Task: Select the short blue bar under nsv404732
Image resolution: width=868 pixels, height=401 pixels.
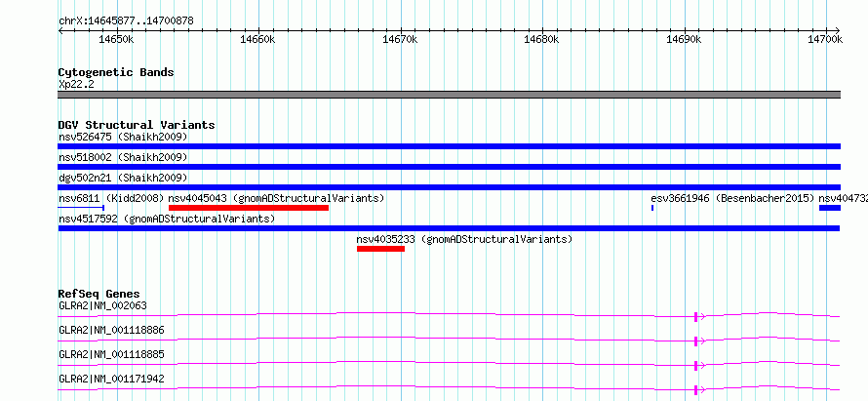Action: tap(830, 208)
